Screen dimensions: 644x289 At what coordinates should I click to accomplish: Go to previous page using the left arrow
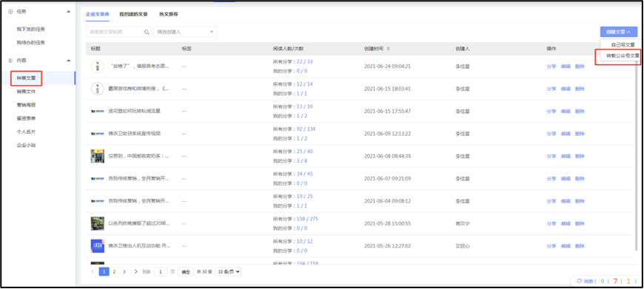(93, 271)
